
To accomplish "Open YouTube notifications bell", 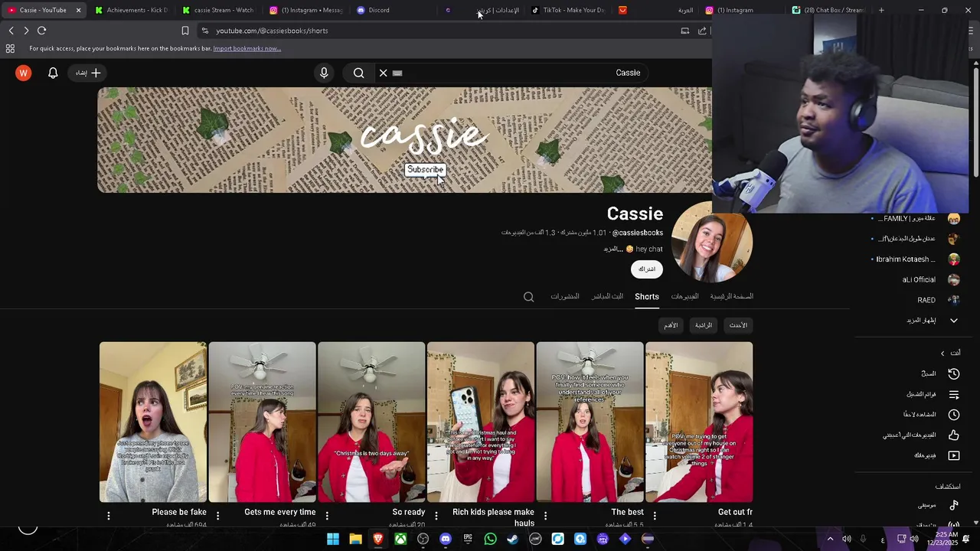I will (53, 73).
